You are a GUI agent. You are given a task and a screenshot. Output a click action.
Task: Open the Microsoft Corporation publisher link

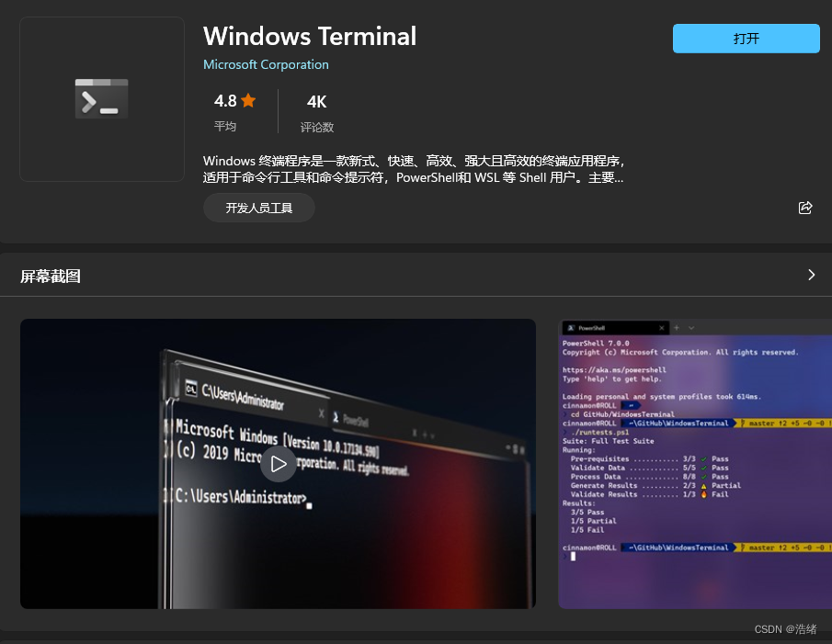point(266,64)
